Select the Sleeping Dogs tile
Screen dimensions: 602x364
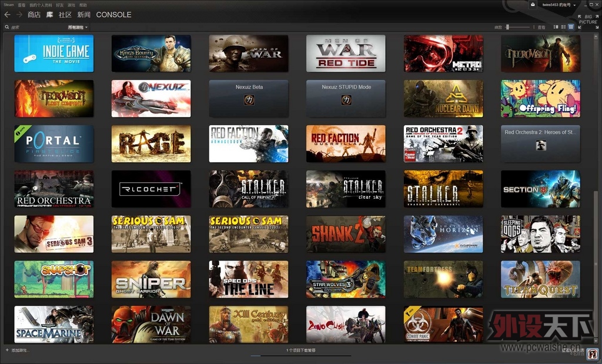coord(541,234)
